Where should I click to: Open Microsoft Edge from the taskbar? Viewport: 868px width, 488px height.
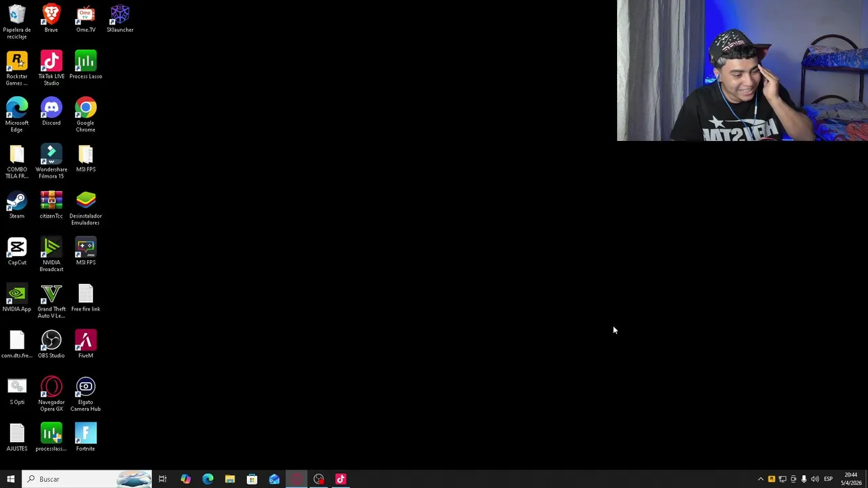point(208,479)
